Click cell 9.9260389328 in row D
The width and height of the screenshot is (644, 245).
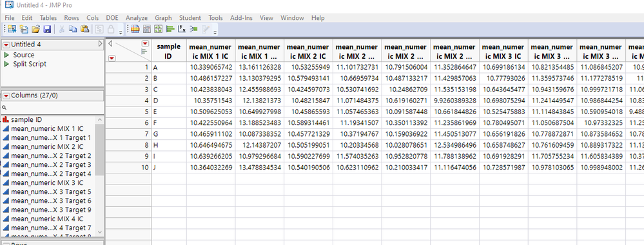pos(454,100)
